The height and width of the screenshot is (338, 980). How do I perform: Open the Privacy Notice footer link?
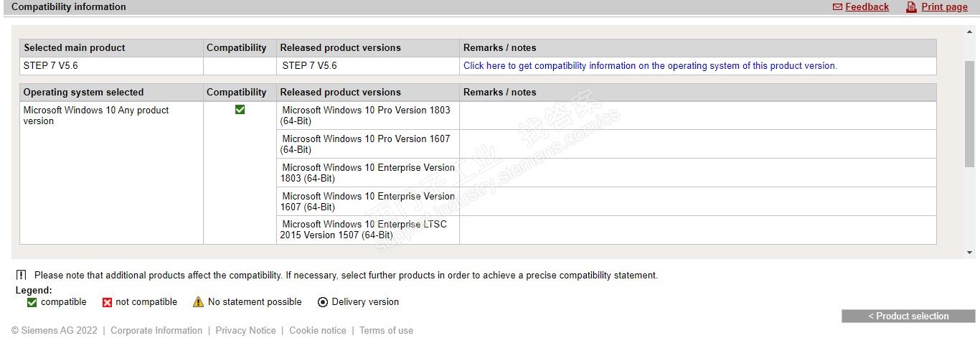point(245,330)
